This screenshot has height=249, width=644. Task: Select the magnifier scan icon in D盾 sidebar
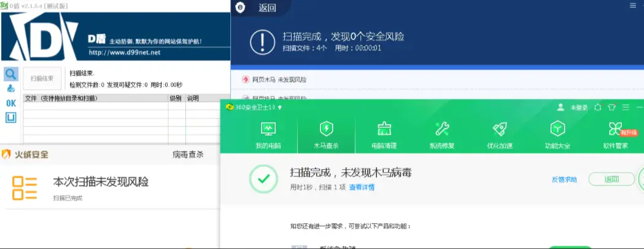(11, 74)
